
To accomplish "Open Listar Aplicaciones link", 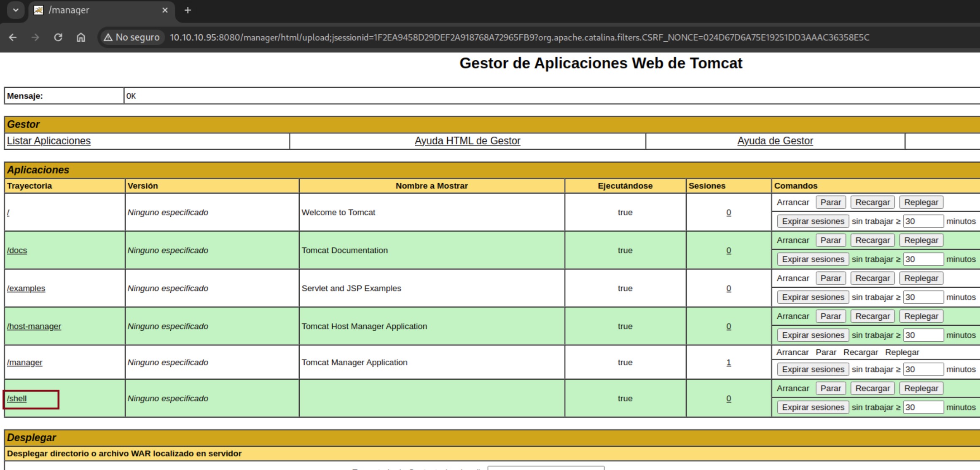I will 49,141.
